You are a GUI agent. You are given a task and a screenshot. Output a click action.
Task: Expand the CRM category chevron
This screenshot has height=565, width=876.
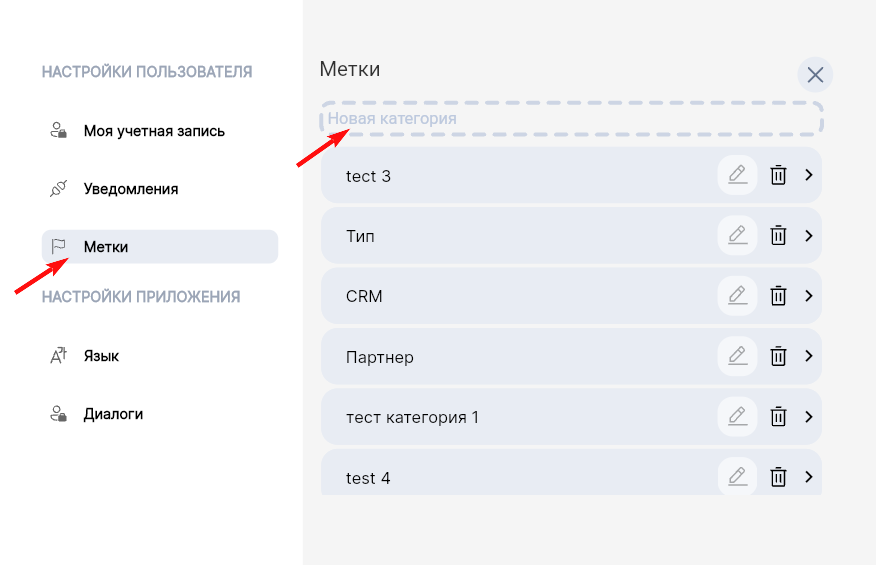click(x=808, y=296)
